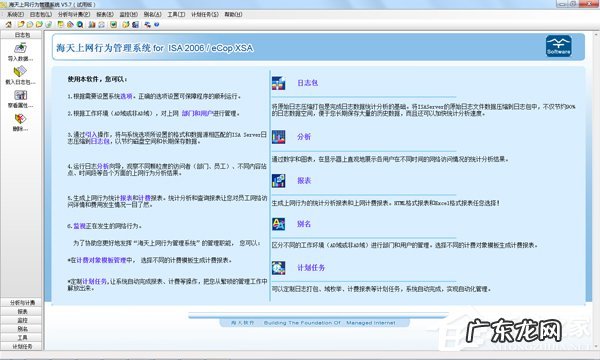The height and width of the screenshot is (360, 600).
Task: Click the green checkmark toolbar icon
Action: click(113, 24)
